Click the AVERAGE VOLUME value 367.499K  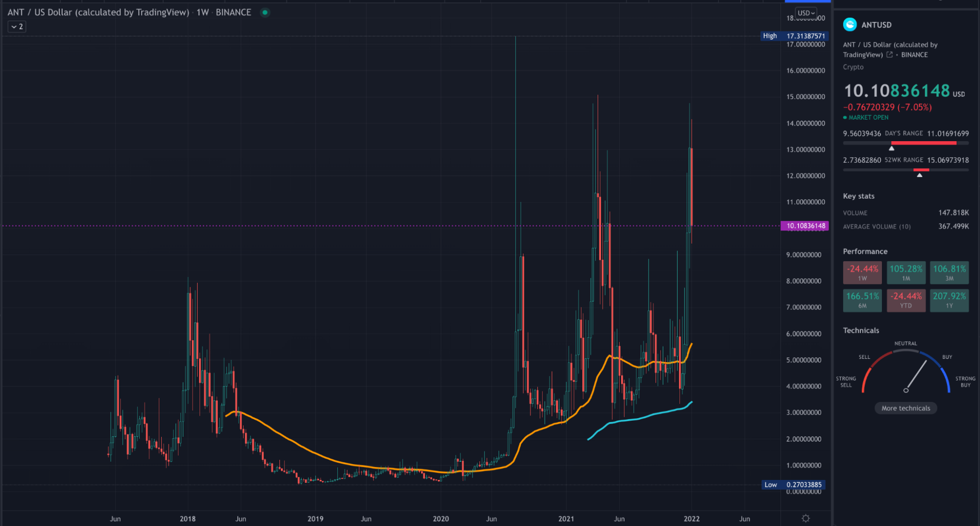click(x=954, y=226)
